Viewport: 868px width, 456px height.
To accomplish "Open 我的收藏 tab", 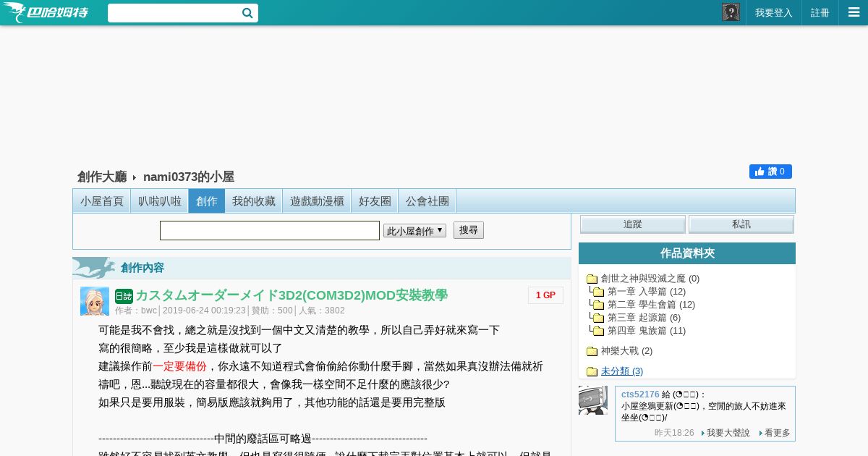I will pyautogui.click(x=254, y=200).
